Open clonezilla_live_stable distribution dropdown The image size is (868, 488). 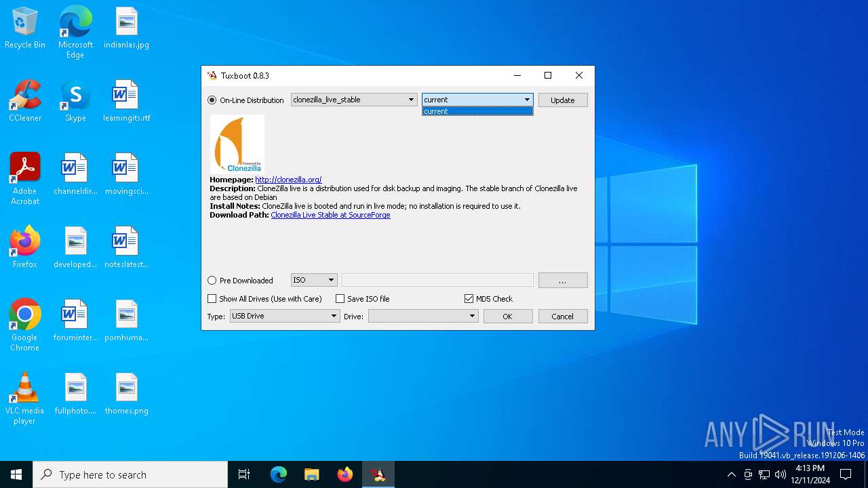click(353, 100)
